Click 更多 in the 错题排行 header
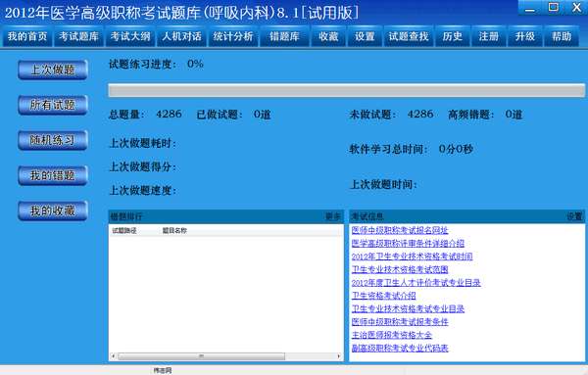This screenshot has height=375, width=588. [x=332, y=216]
